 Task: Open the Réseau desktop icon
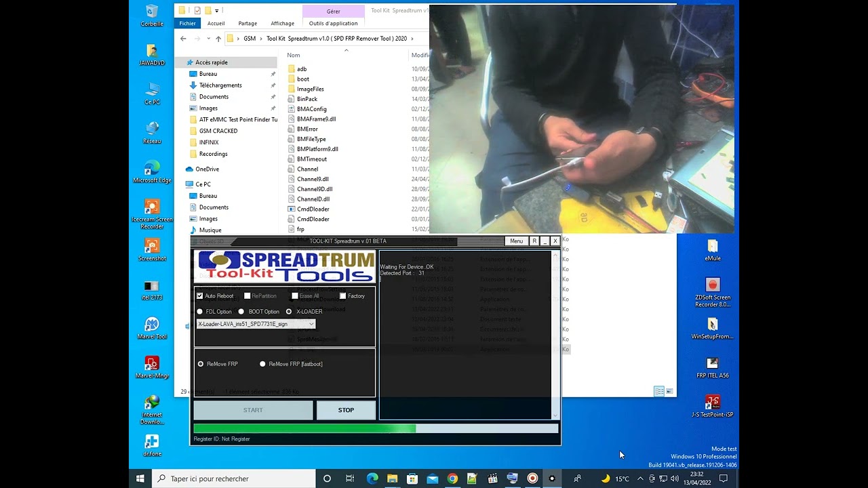point(152,133)
